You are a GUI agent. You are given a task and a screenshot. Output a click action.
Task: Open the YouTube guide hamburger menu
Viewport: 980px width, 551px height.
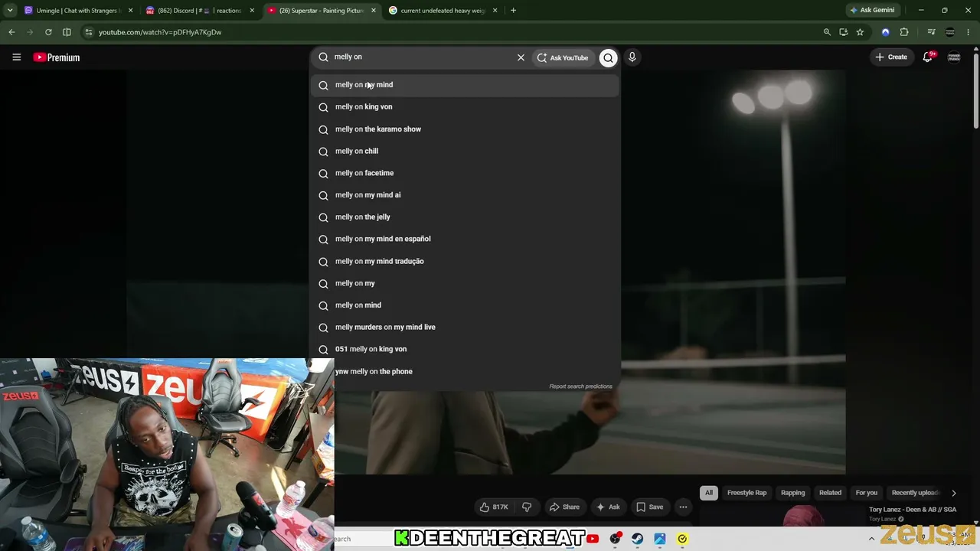16,57
